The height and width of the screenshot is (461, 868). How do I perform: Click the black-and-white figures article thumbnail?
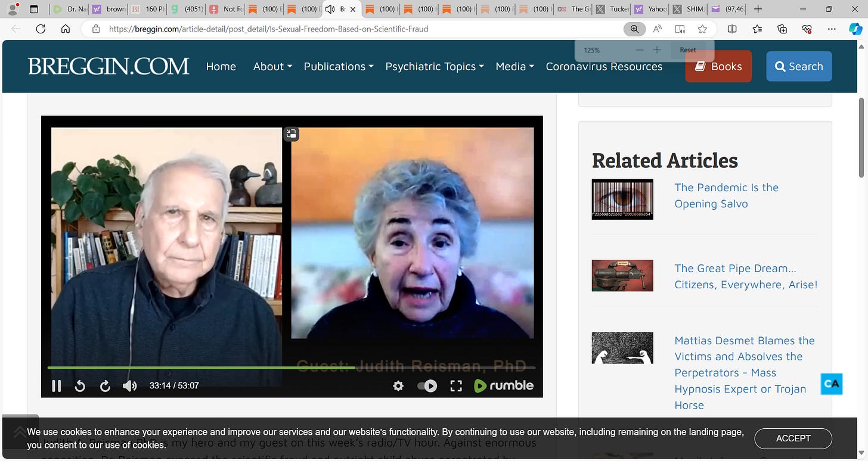tap(622, 348)
